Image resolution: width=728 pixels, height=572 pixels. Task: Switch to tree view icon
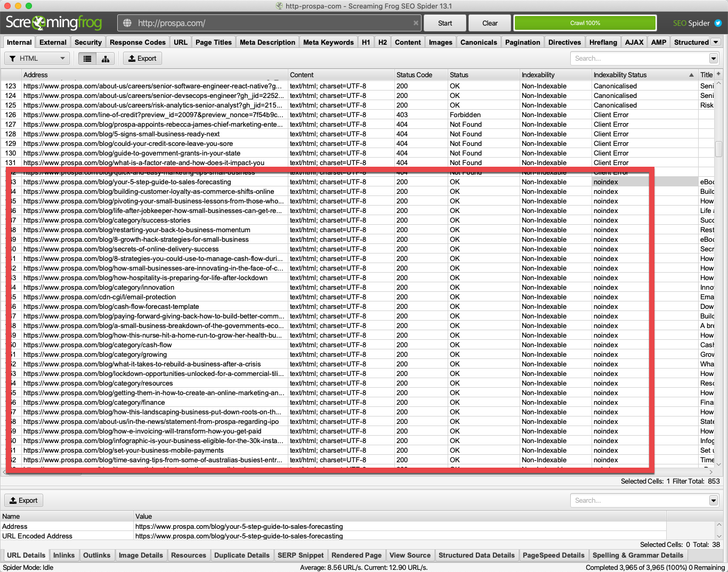click(106, 59)
